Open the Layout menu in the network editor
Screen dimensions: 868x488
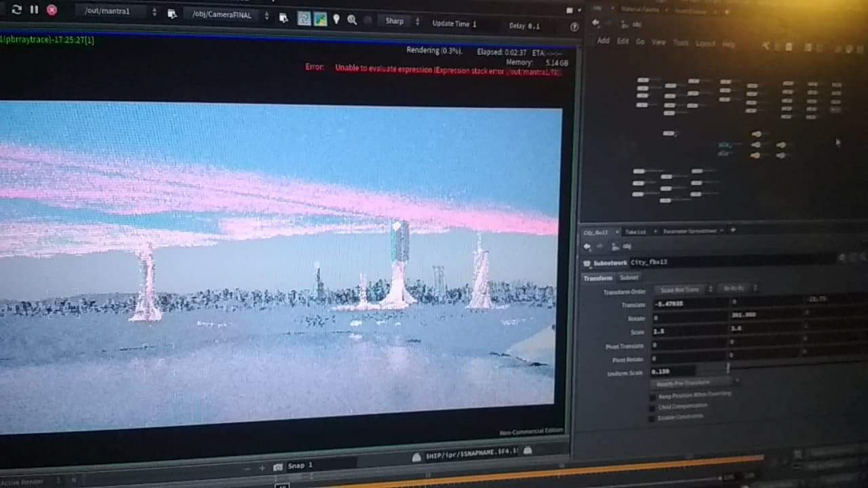(x=705, y=43)
